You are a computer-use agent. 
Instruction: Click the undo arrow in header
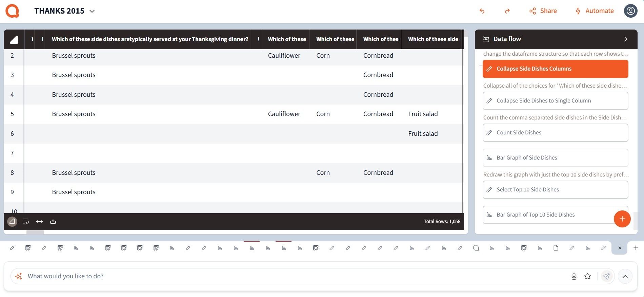pyautogui.click(x=482, y=11)
